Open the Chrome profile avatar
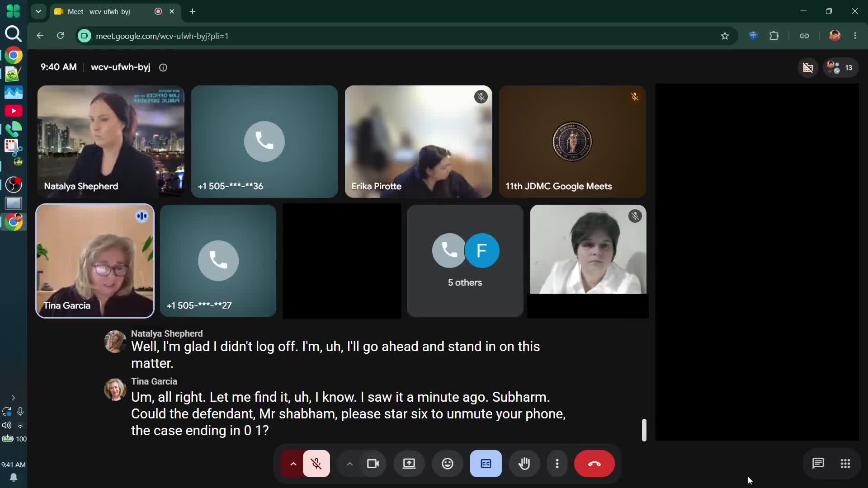868x488 pixels. pos(835,36)
